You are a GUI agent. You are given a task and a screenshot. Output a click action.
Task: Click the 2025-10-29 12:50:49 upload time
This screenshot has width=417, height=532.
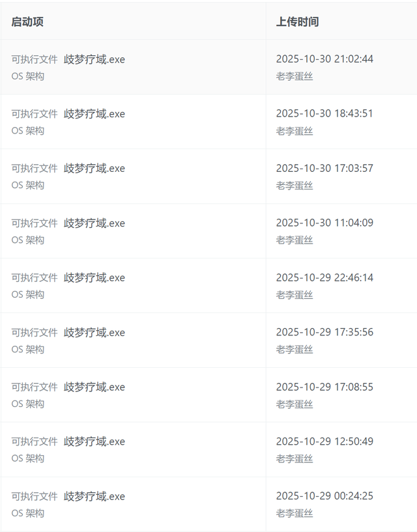pyautogui.click(x=324, y=441)
